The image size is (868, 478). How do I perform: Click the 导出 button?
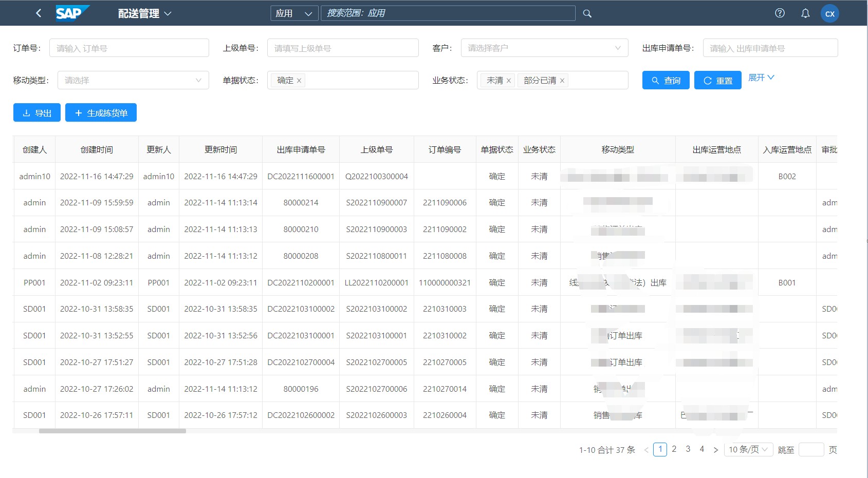tap(37, 112)
